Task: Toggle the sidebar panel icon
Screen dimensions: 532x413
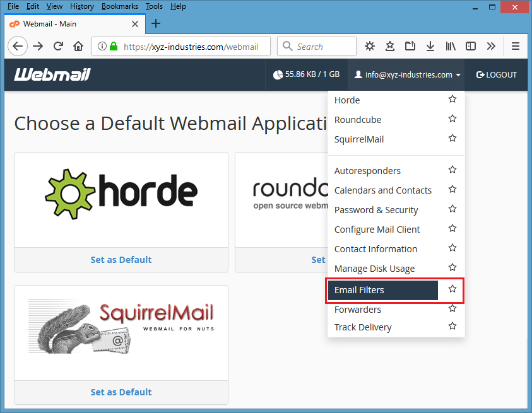Action: (471, 46)
